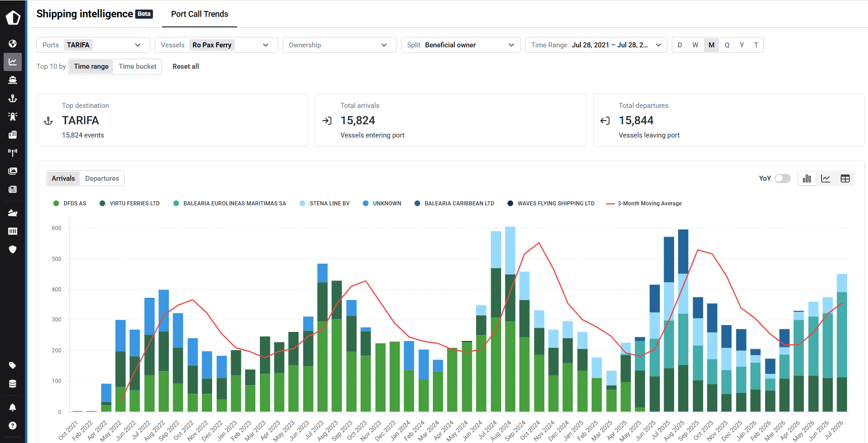868x443 pixels.
Task: Open the globe map icon in sidebar
Action: 13,44
